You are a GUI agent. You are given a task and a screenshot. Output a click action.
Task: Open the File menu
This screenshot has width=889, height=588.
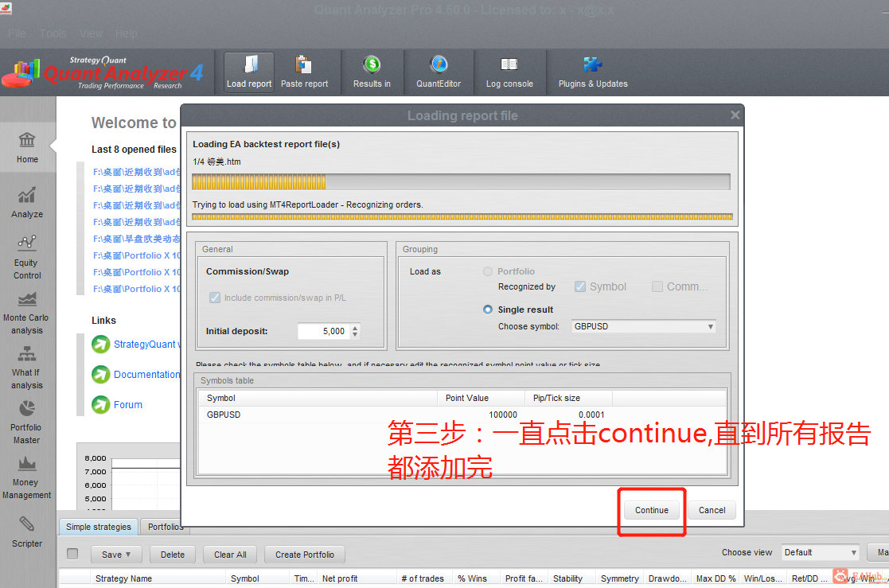click(17, 33)
